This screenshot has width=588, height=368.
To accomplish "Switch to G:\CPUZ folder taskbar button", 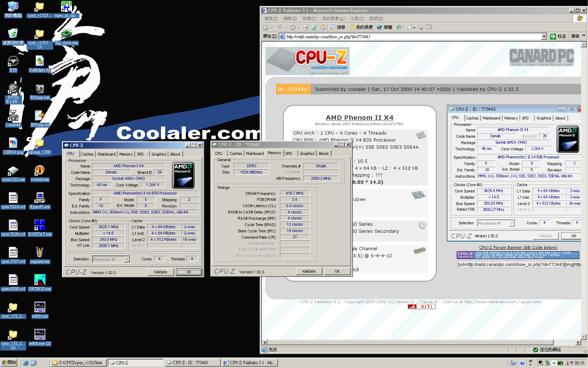I will tap(78, 363).
